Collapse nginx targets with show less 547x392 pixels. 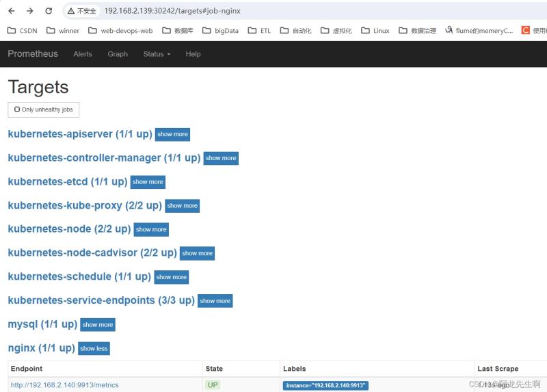point(94,349)
